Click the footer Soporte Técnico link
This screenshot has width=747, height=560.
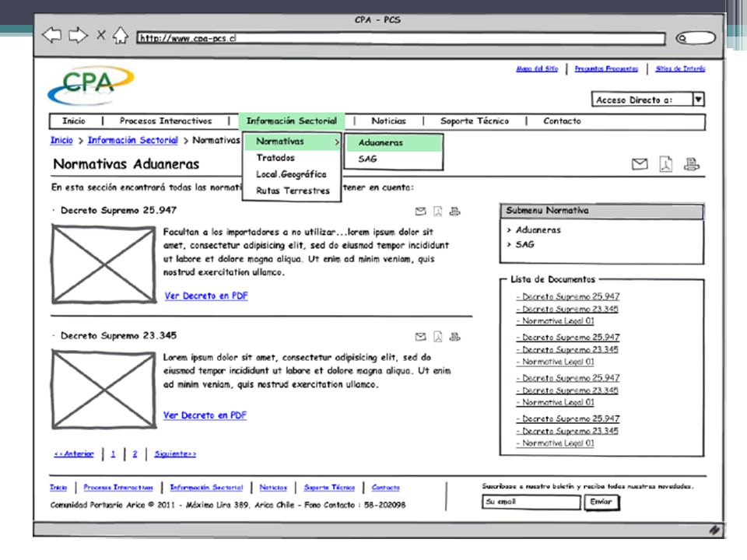click(329, 487)
